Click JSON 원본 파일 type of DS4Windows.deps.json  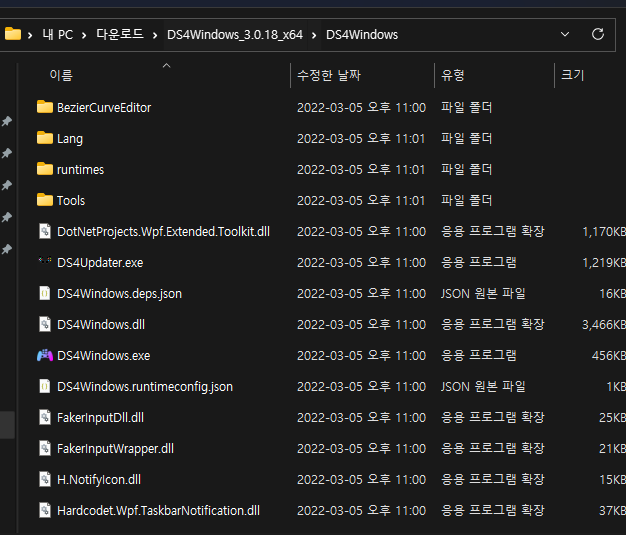point(483,293)
